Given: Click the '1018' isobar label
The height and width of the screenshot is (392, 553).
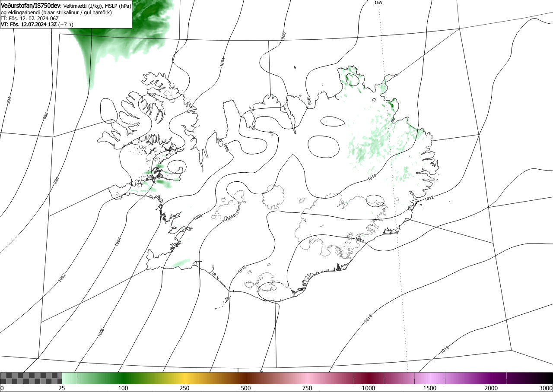Looking at the screenshot, I should click(445, 350).
